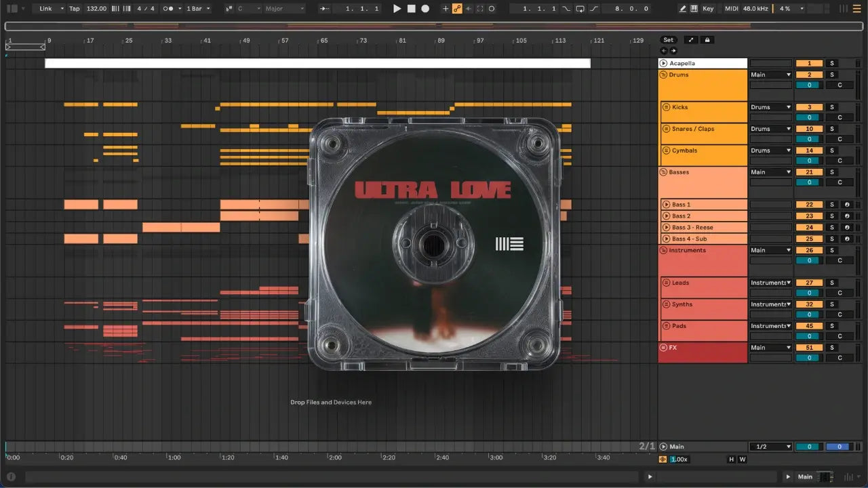Image resolution: width=868 pixels, height=488 pixels.
Task: Unfold the Bass 1 track
Action: click(666, 205)
